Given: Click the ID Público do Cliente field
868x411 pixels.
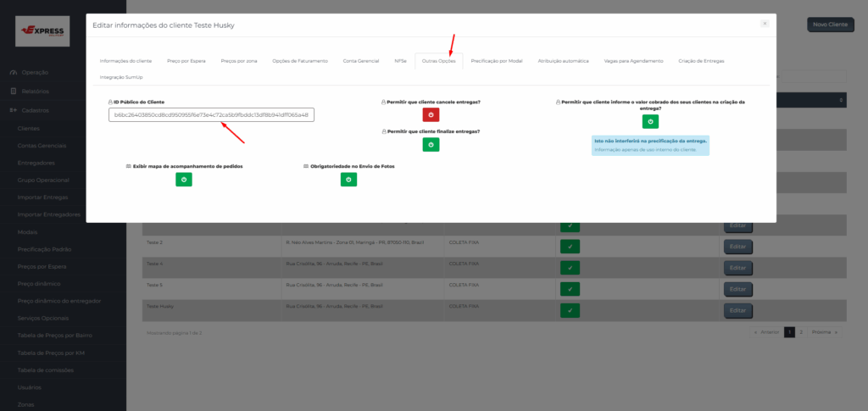Looking at the screenshot, I should [211, 114].
